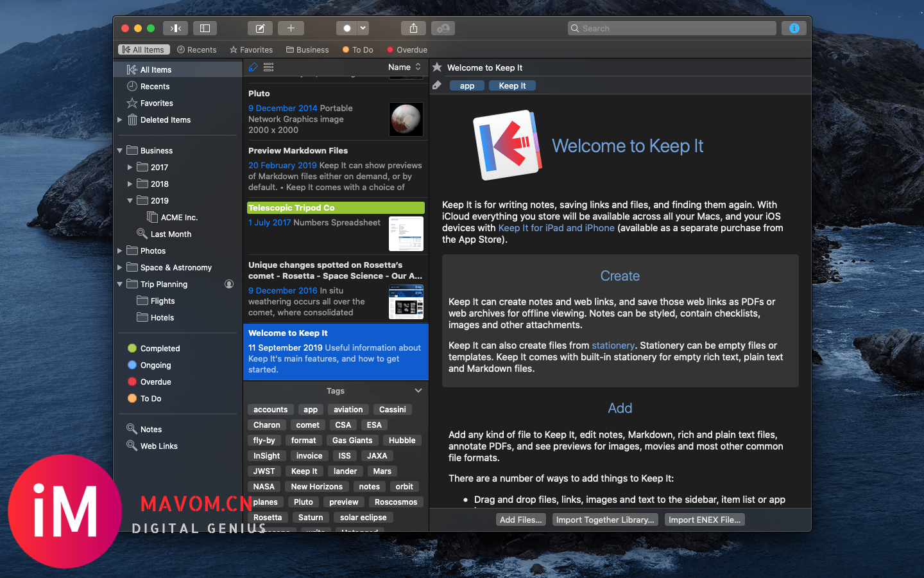Filter by the Hubble tag

coord(402,440)
